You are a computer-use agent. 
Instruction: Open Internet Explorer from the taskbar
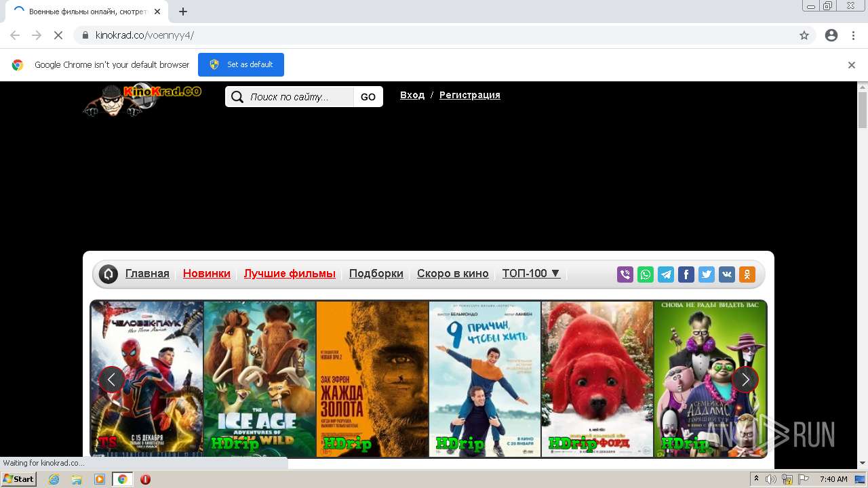click(54, 479)
